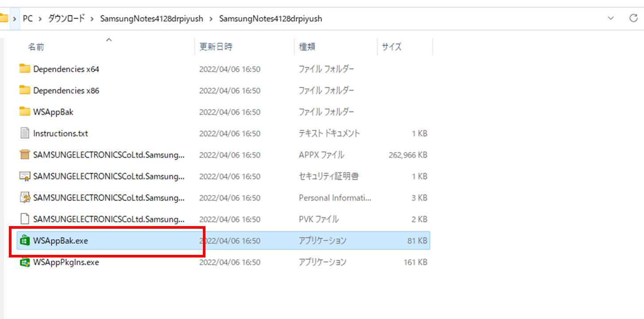Click the WSAppPkgIns.exe application icon

pos(25,262)
